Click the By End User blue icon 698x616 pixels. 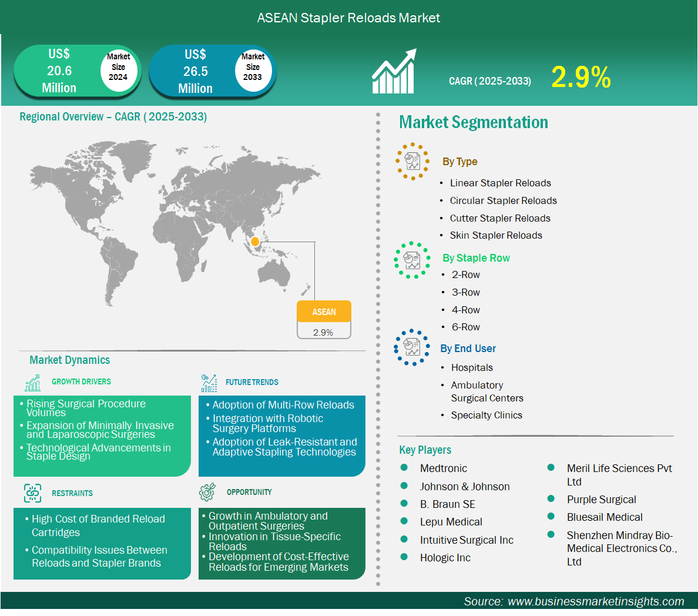click(x=412, y=347)
